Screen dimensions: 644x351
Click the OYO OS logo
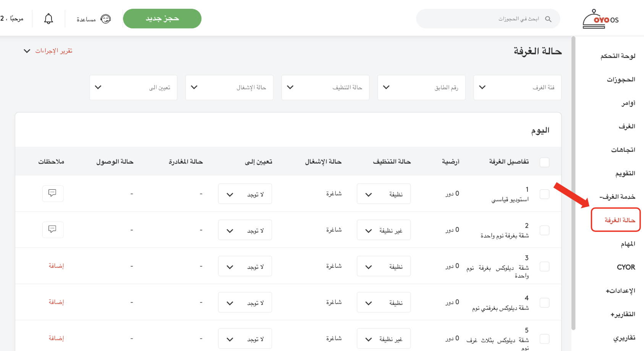click(601, 19)
